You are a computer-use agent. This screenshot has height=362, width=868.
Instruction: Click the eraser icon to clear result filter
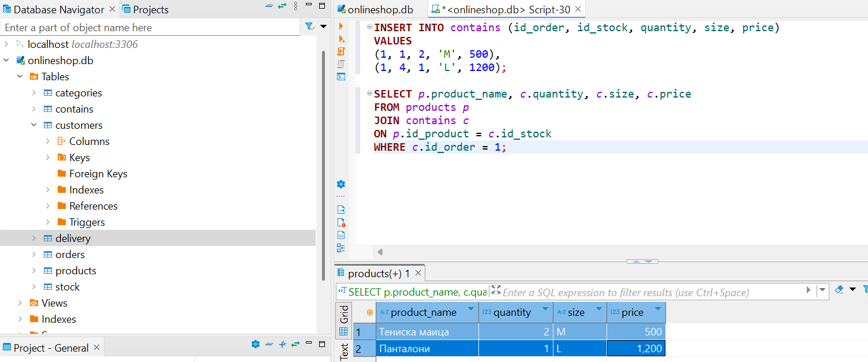pos(839,289)
